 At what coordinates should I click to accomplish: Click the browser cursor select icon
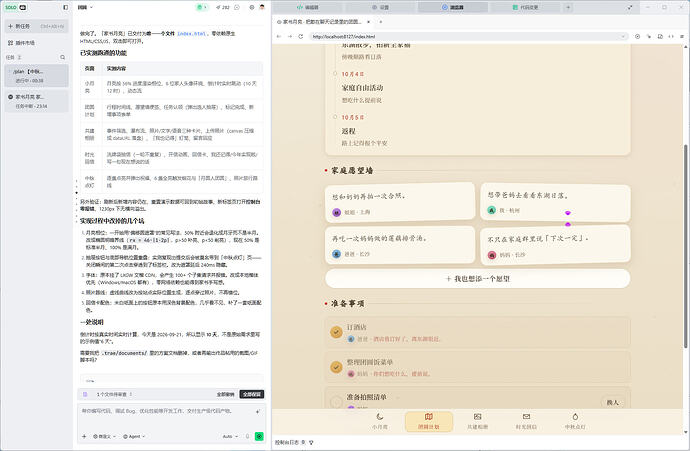[x=649, y=37]
